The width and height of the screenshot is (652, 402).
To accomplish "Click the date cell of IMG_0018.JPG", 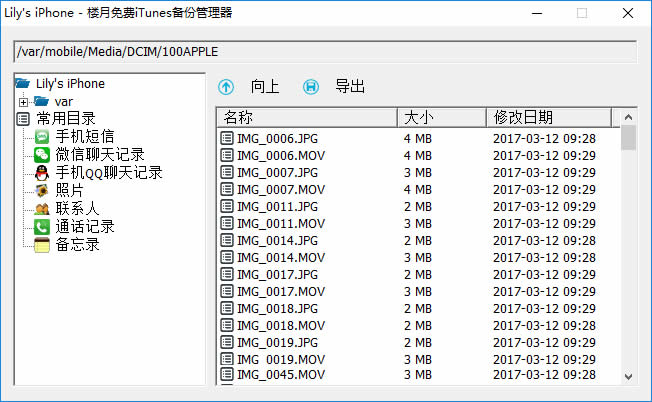I will 544,308.
